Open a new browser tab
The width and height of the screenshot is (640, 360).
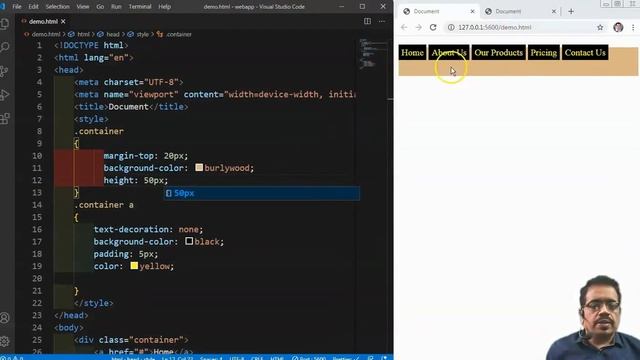coord(571,11)
